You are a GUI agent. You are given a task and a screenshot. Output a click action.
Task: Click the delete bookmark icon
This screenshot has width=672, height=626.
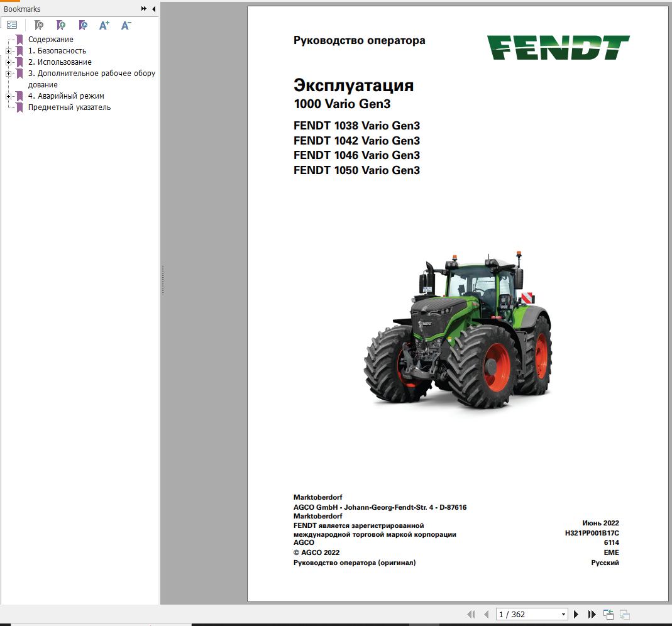click(x=38, y=25)
